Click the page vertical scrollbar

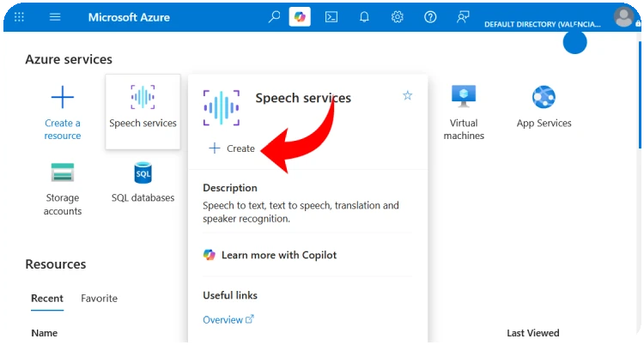click(639, 94)
